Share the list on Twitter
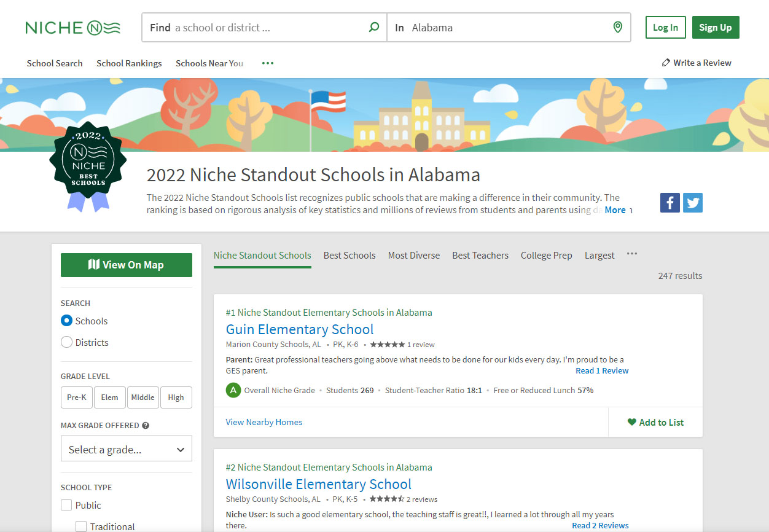The image size is (769, 532). pos(692,203)
